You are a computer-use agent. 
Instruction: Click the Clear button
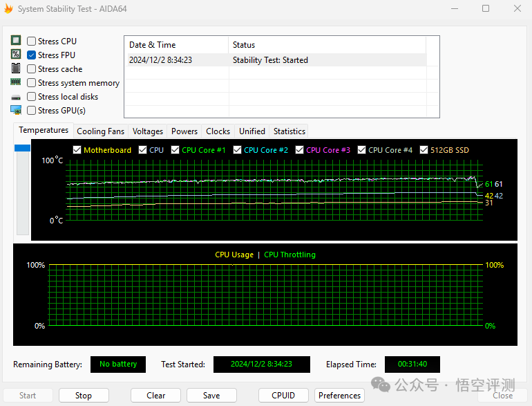pyautogui.click(x=155, y=396)
